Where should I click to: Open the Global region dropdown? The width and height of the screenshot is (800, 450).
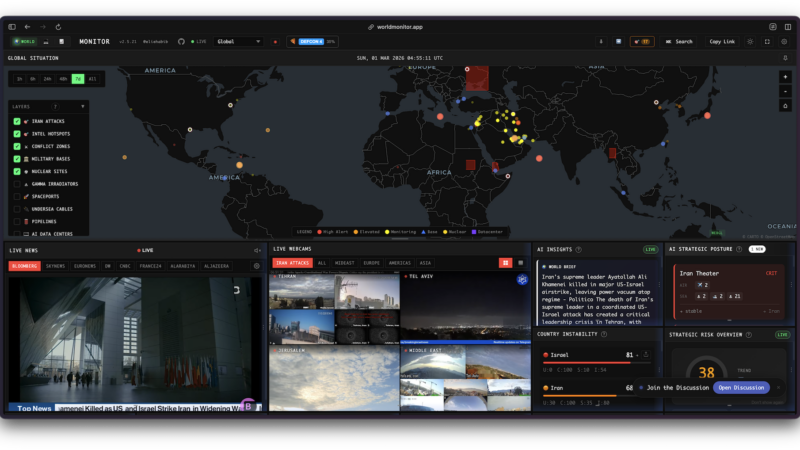coord(239,41)
